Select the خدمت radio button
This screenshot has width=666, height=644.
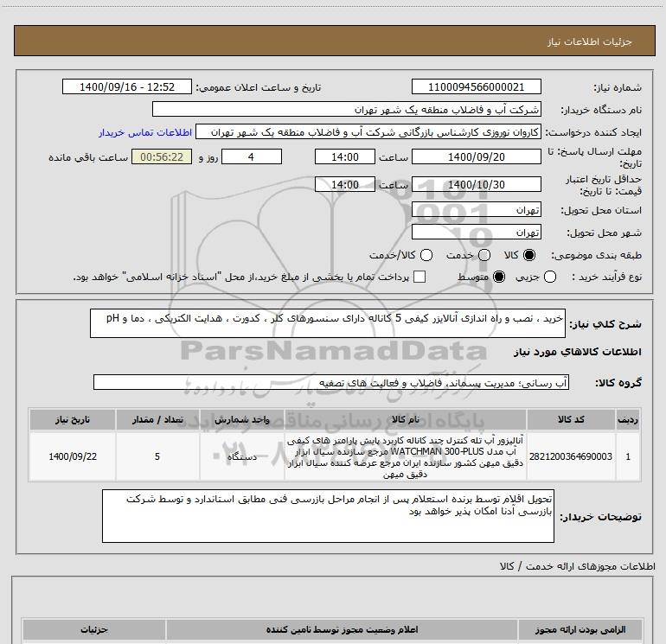(x=484, y=255)
